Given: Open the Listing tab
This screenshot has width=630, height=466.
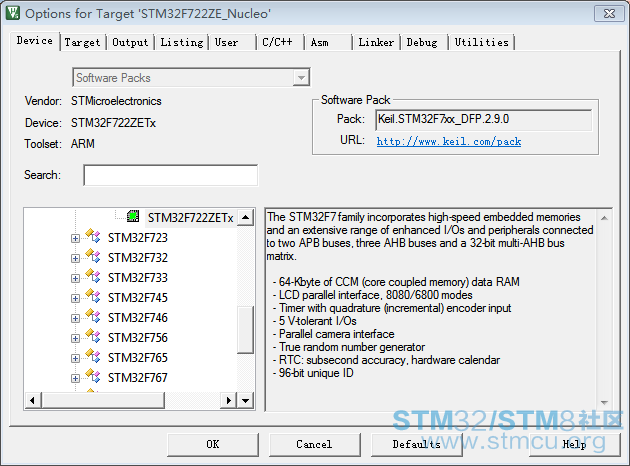Looking at the screenshot, I should pos(182,42).
